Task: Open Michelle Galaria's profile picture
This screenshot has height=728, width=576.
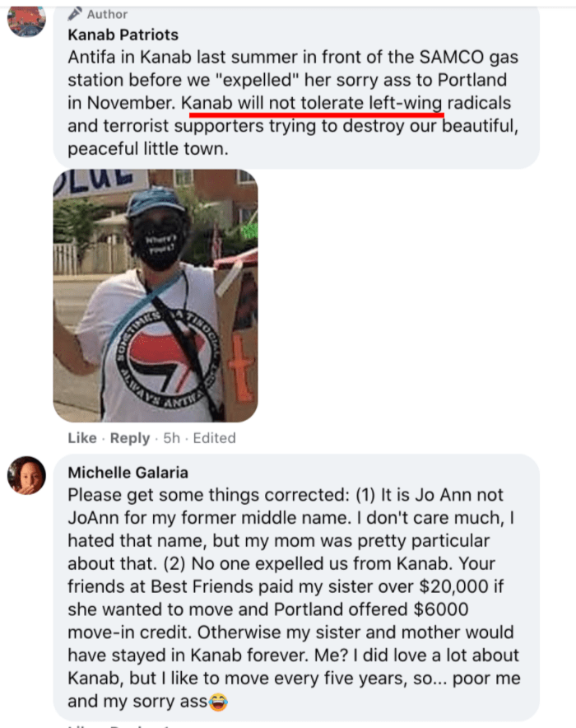Action: [26, 475]
